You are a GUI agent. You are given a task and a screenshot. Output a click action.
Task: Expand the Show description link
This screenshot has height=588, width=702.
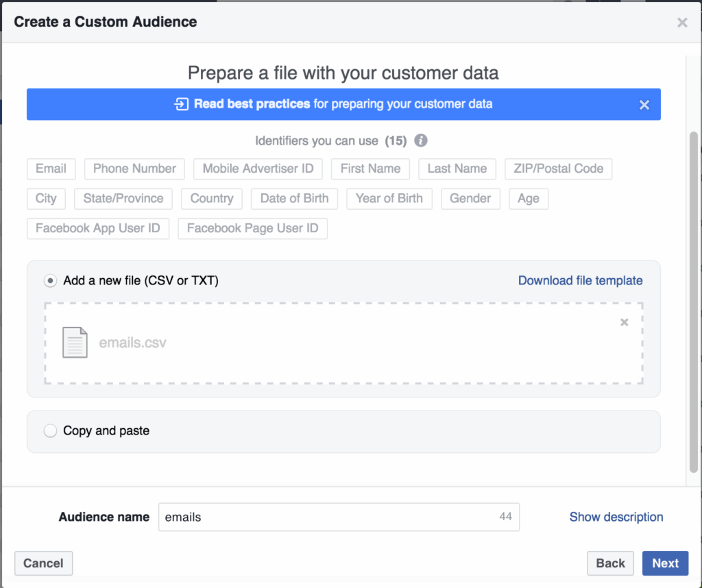coord(616,517)
